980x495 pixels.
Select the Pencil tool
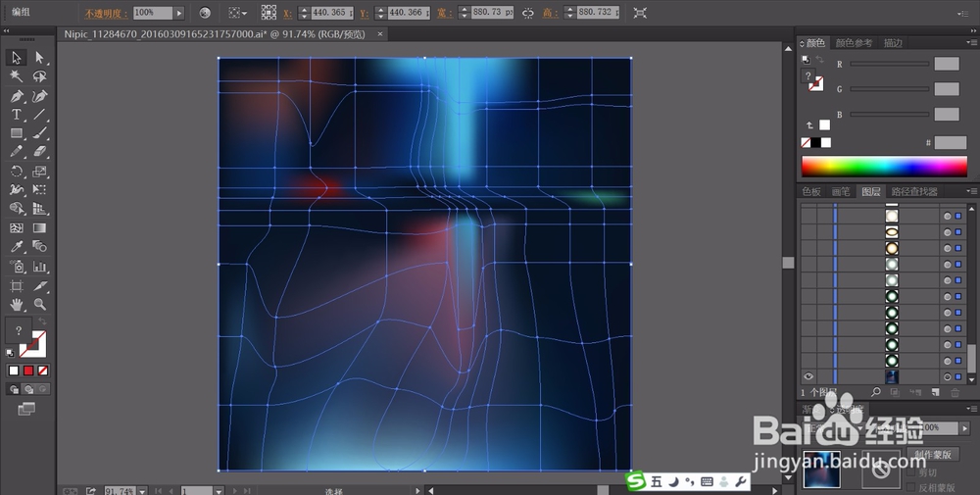tap(17, 151)
